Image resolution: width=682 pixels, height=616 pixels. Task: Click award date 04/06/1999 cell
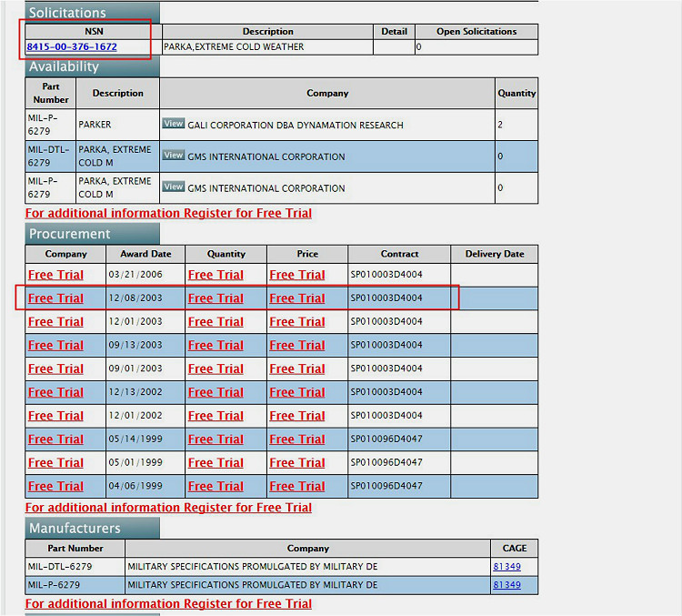(x=145, y=486)
